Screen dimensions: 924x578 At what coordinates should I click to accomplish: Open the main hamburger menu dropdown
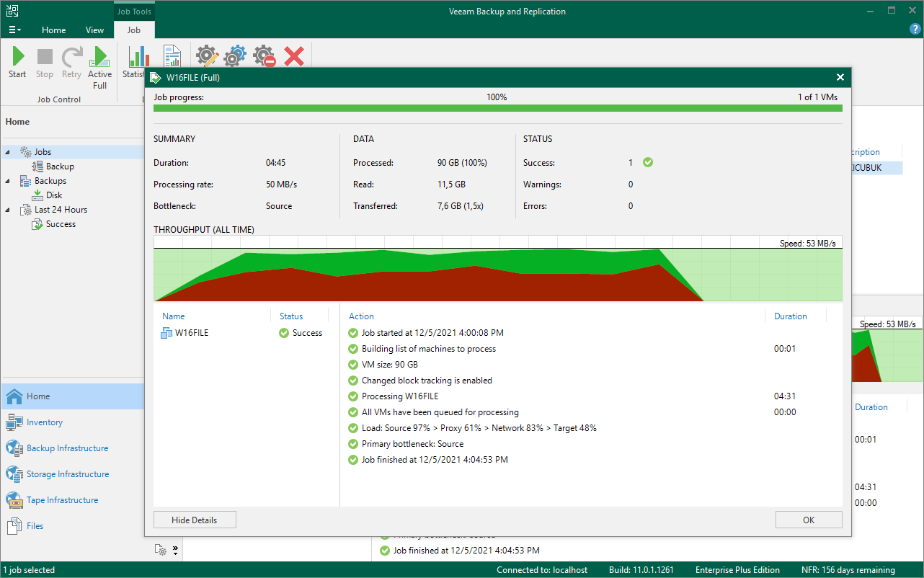[14, 30]
